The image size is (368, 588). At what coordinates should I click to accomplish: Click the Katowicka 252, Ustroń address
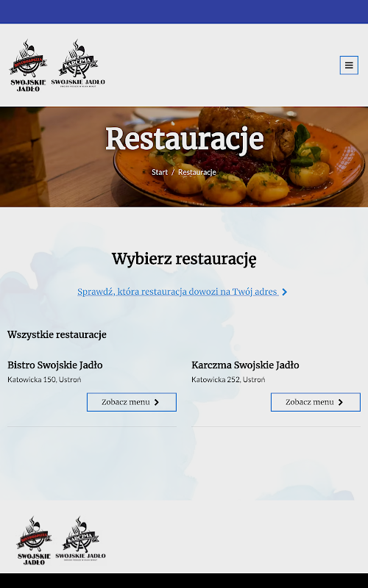pyautogui.click(x=228, y=379)
